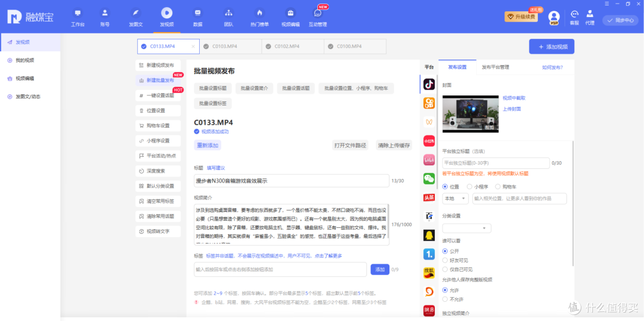Open the 数据 data icon
Viewport: 644px width, 321px height.
pyautogui.click(x=197, y=13)
